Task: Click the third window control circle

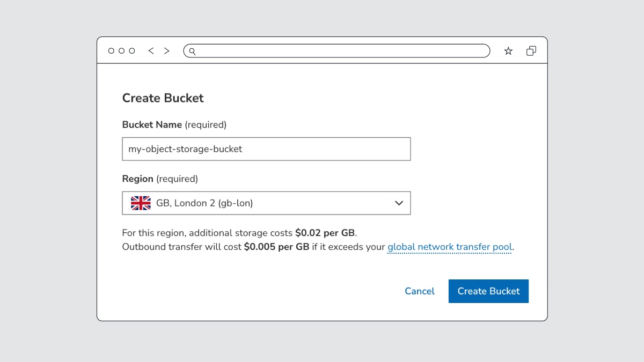Action: coord(132,50)
